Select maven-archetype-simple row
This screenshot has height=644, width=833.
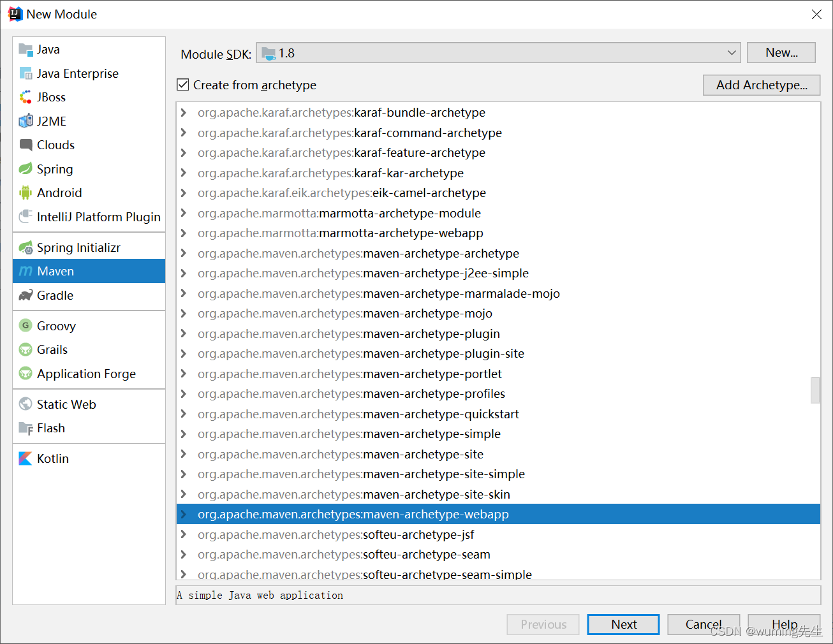[x=498, y=434]
